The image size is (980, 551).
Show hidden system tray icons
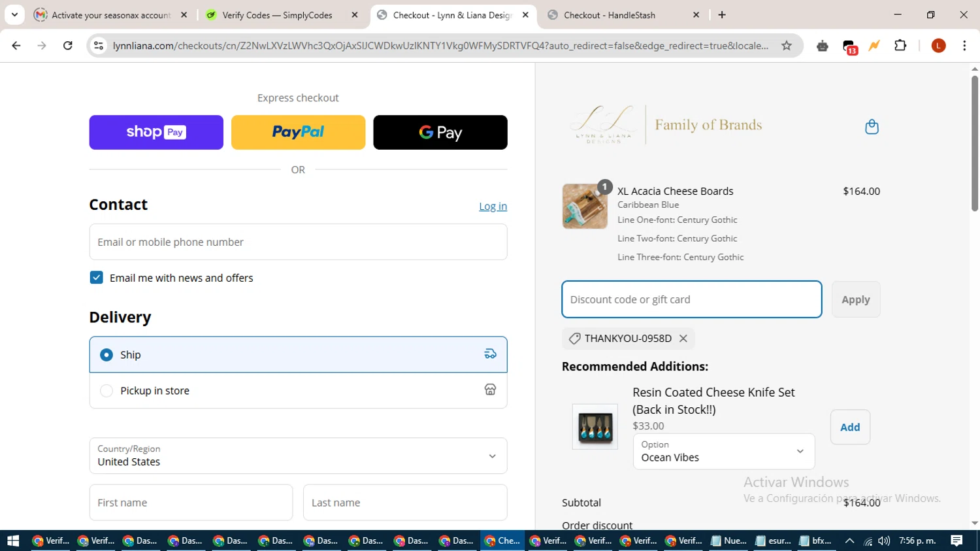tap(849, 541)
